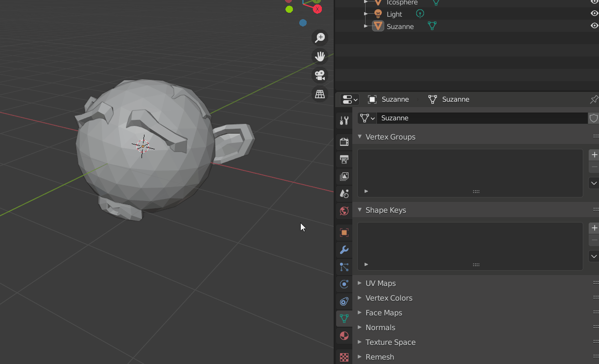Hide the Suzanne object with its eye icon
The image size is (599, 364).
pos(594,26)
